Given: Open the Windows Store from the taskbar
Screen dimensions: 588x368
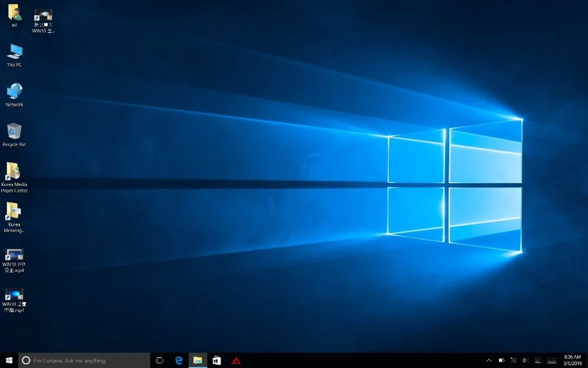Looking at the screenshot, I should click(217, 360).
